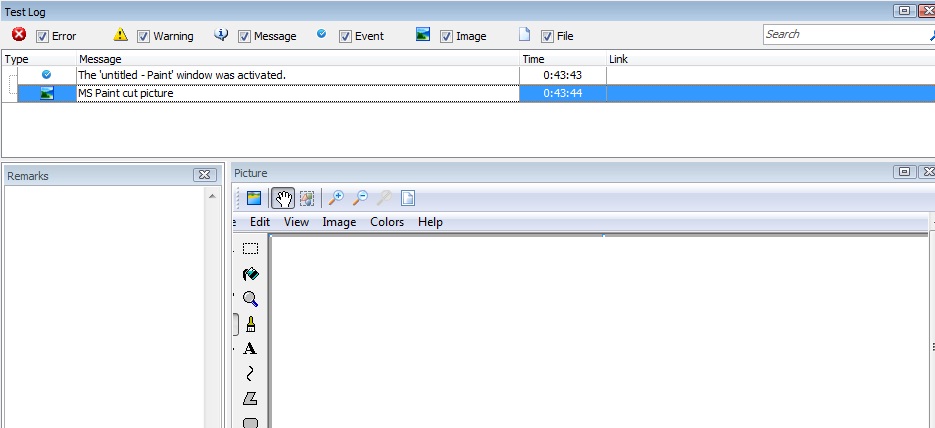This screenshot has width=935, height=428.
Task: Click the select region icon in Picture toolbar
Action: (307, 198)
